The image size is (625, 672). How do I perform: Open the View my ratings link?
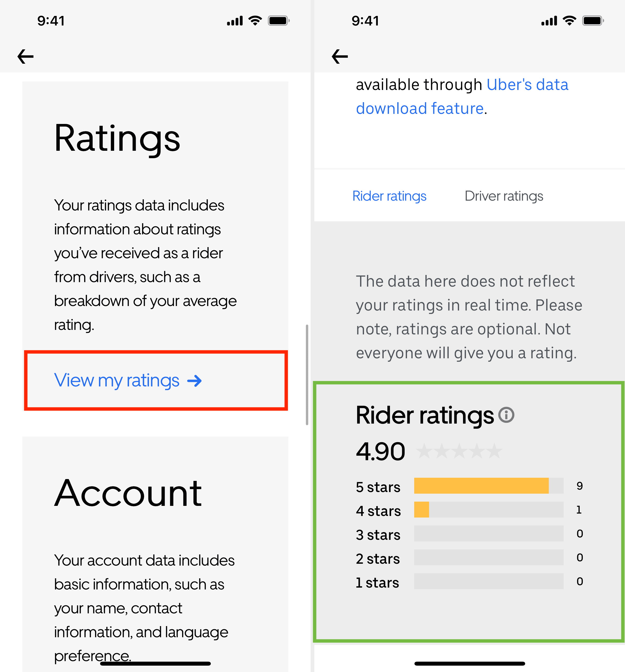pyautogui.click(x=128, y=381)
